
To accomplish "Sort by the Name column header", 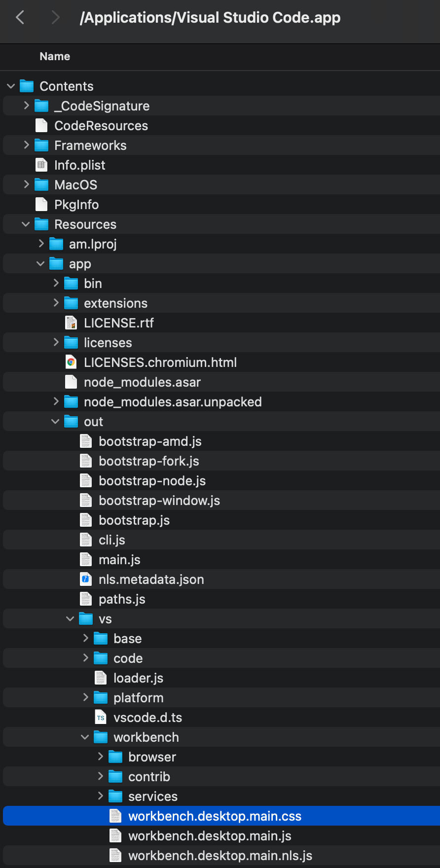I will pos(55,57).
